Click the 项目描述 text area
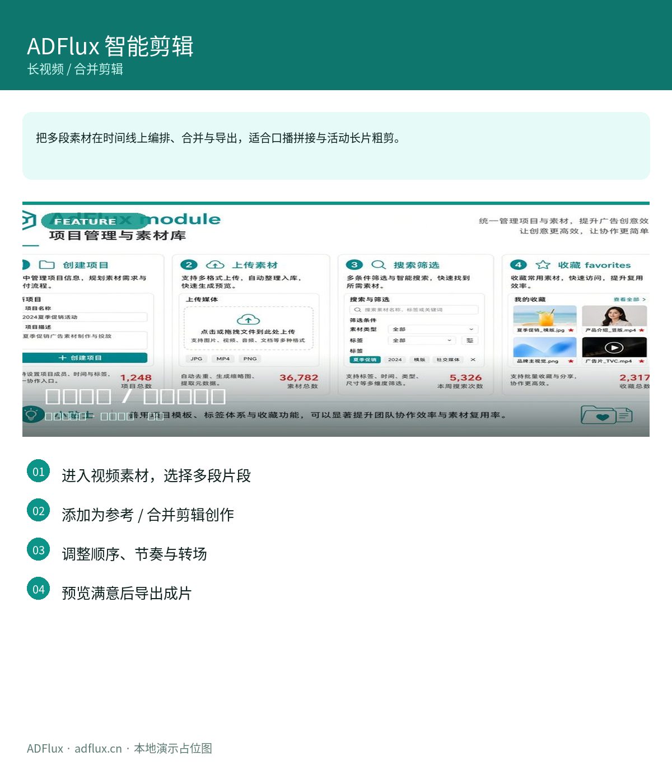 (x=85, y=340)
